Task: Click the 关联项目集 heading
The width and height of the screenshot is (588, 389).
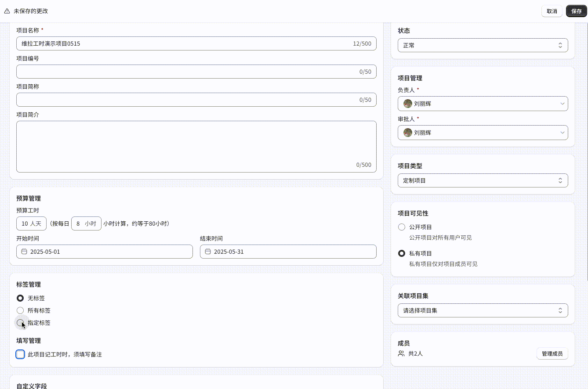Action: tap(413, 296)
